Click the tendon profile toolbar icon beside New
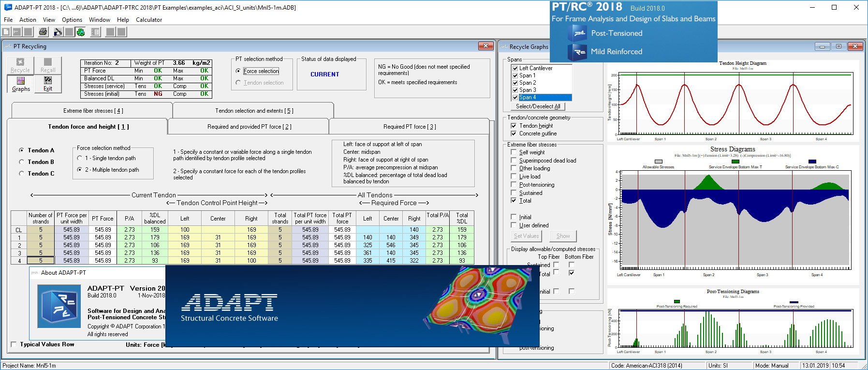 click(17, 32)
